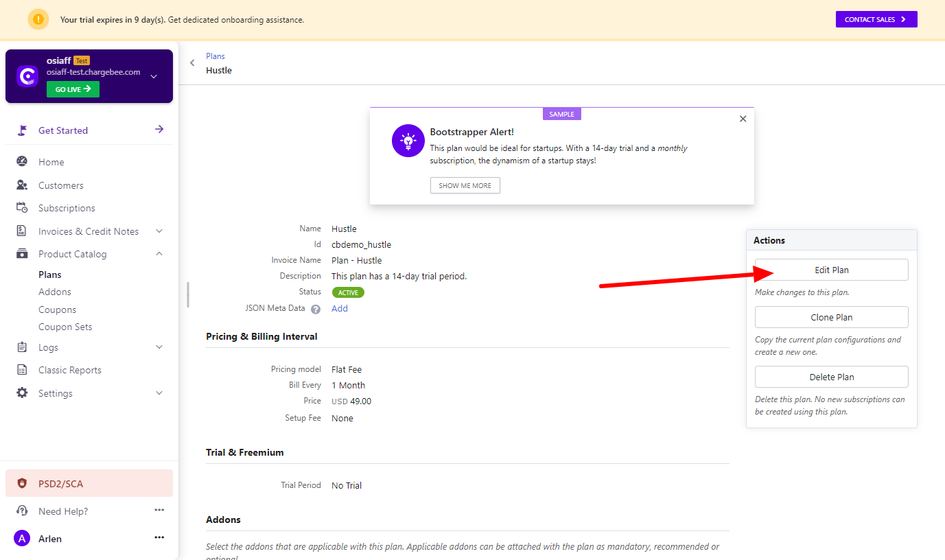Open Coupon Sets in the sidebar
The width and height of the screenshot is (945, 560).
click(65, 327)
